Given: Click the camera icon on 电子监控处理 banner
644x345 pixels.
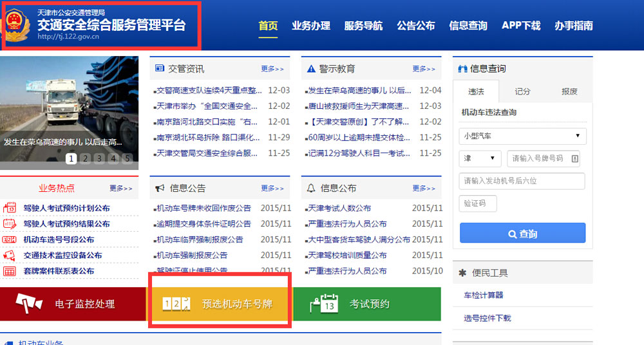Looking at the screenshot, I should click(x=29, y=303).
